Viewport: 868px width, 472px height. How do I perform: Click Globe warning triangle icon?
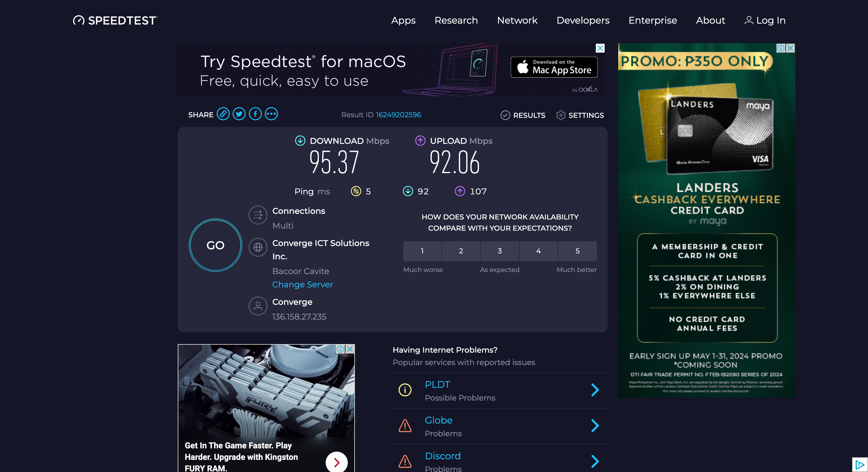tap(405, 426)
